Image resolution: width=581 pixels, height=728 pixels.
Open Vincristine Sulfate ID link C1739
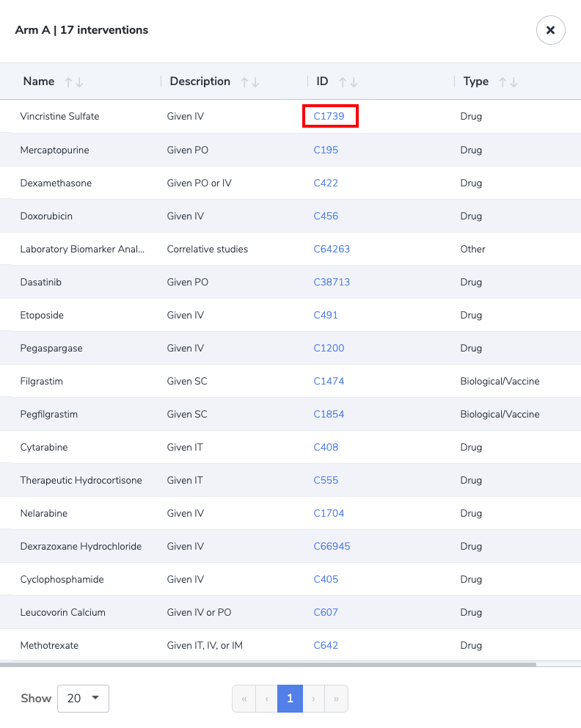pos(329,117)
